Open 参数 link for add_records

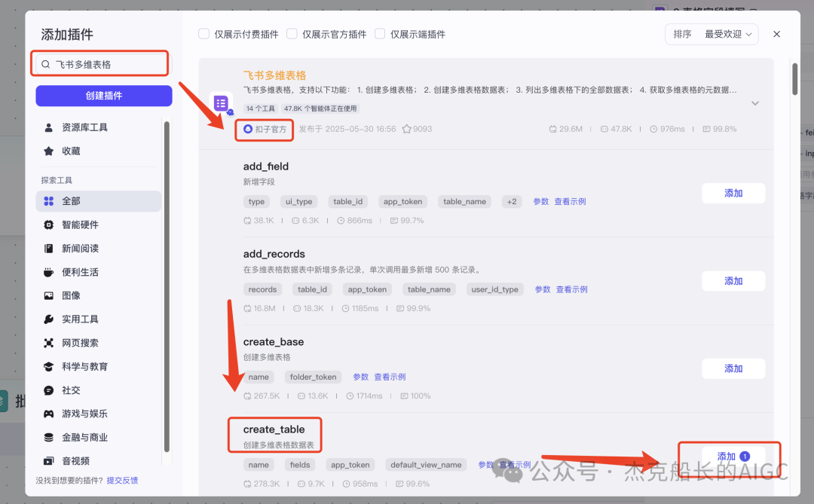[x=543, y=289]
